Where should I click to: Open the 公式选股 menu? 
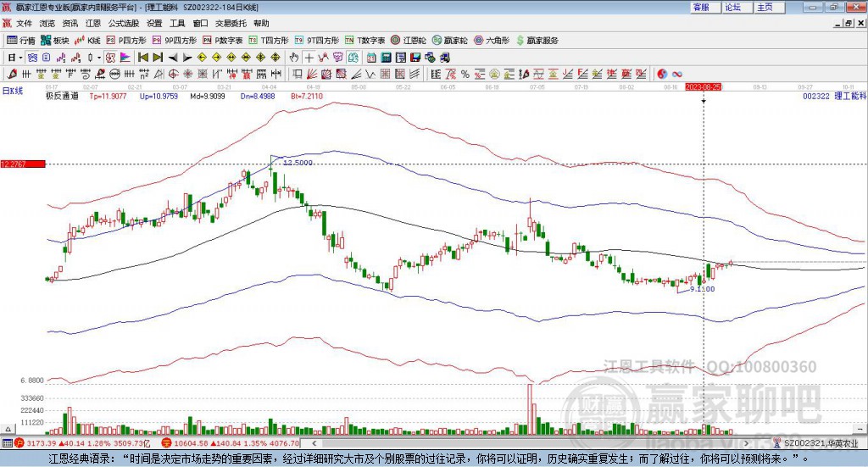coord(124,23)
